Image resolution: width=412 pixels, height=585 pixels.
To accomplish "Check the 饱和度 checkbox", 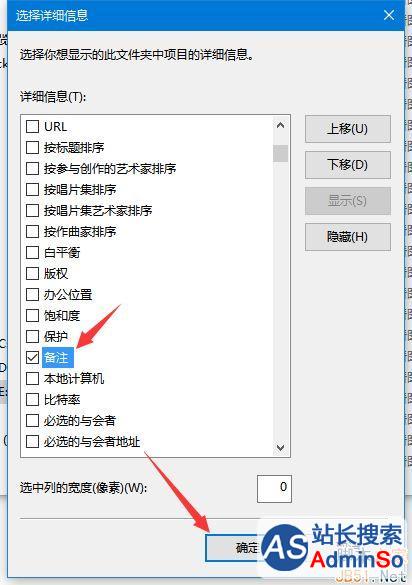I will click(32, 315).
